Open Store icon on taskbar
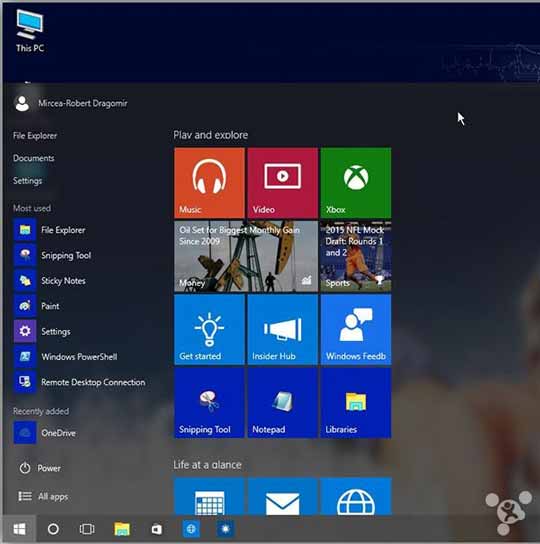This screenshot has width=540, height=544. [x=157, y=529]
